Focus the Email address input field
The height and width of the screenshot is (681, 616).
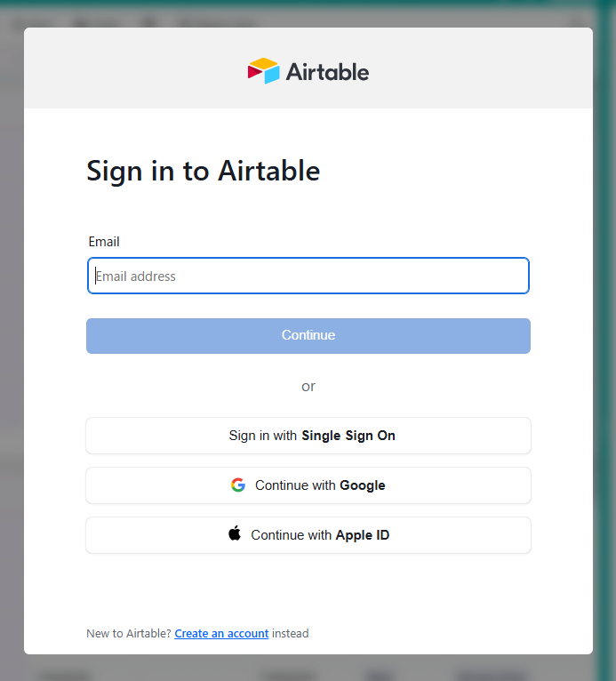click(308, 276)
